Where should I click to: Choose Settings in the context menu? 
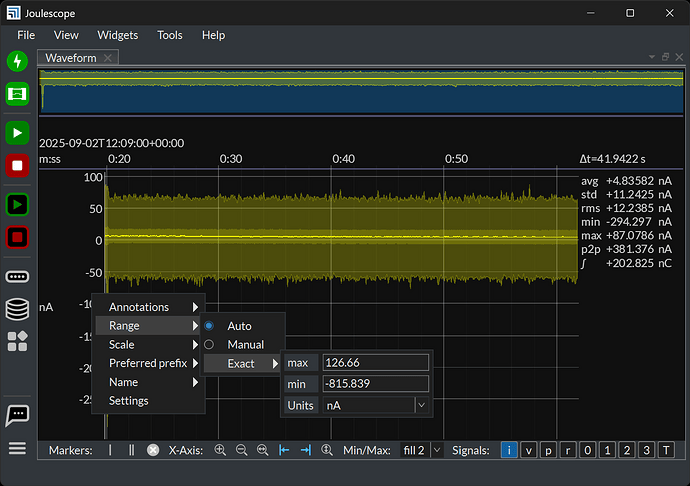coord(129,401)
